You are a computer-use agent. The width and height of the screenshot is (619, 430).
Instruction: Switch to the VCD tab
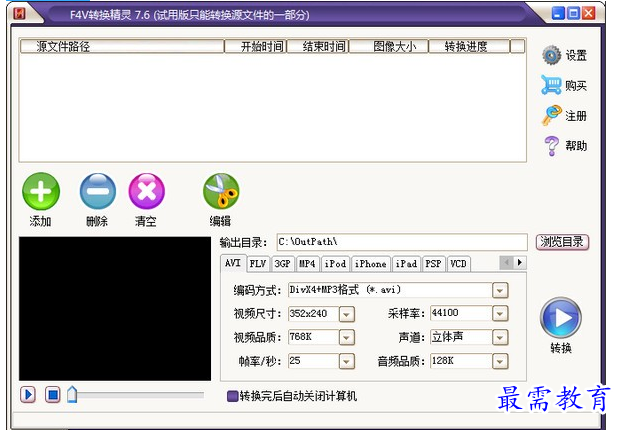tap(458, 264)
